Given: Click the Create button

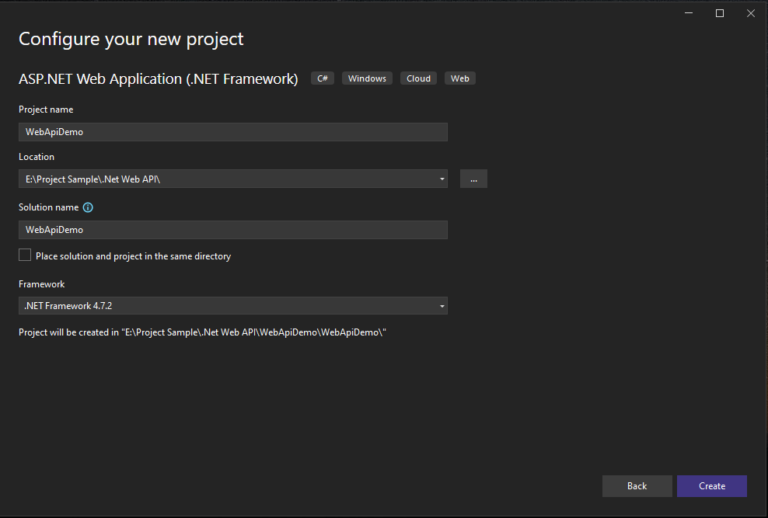Looking at the screenshot, I should tap(712, 486).
